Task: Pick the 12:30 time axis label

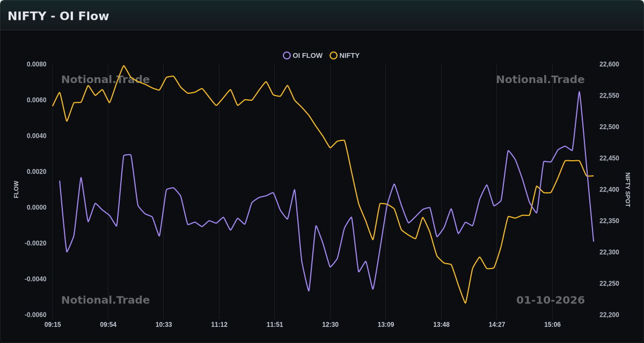Action: [x=330, y=325]
